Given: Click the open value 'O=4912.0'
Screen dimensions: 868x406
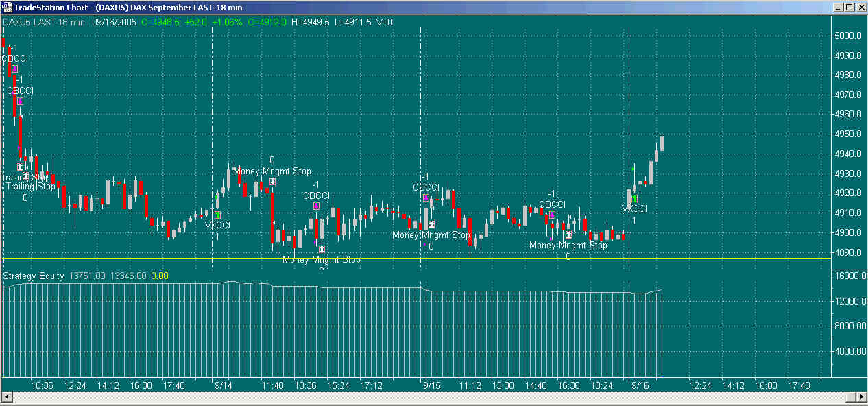Looking at the screenshot, I should [x=267, y=22].
